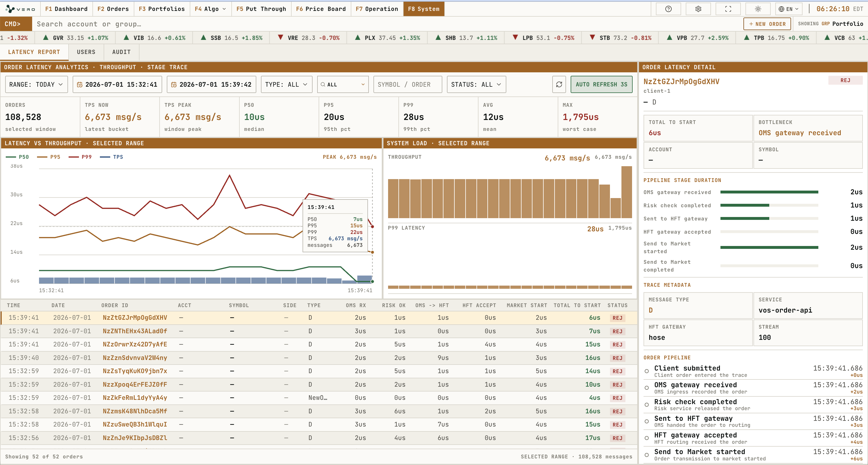Open F2 Orders tab
The height and width of the screenshot is (465, 868).
coord(113,9)
